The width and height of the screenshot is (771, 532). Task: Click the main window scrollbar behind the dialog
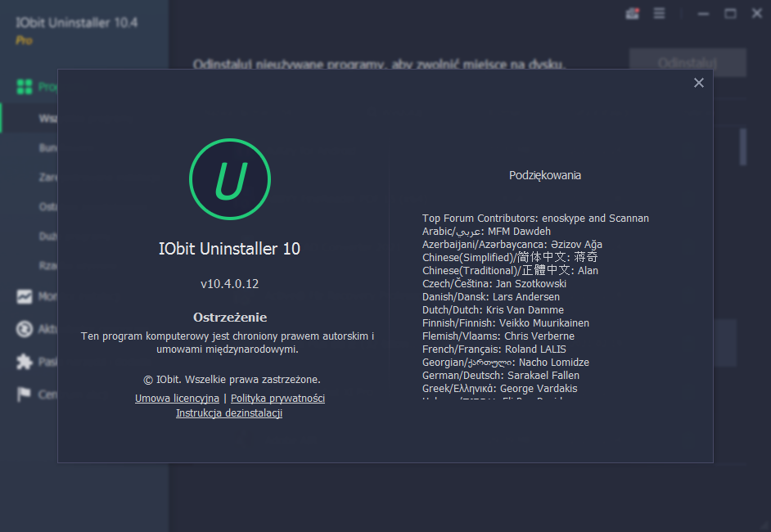[743, 147]
